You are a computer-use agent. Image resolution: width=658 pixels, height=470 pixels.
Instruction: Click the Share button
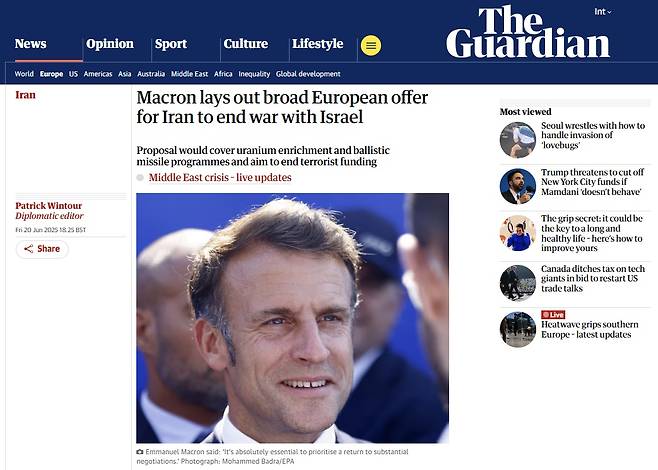point(42,249)
